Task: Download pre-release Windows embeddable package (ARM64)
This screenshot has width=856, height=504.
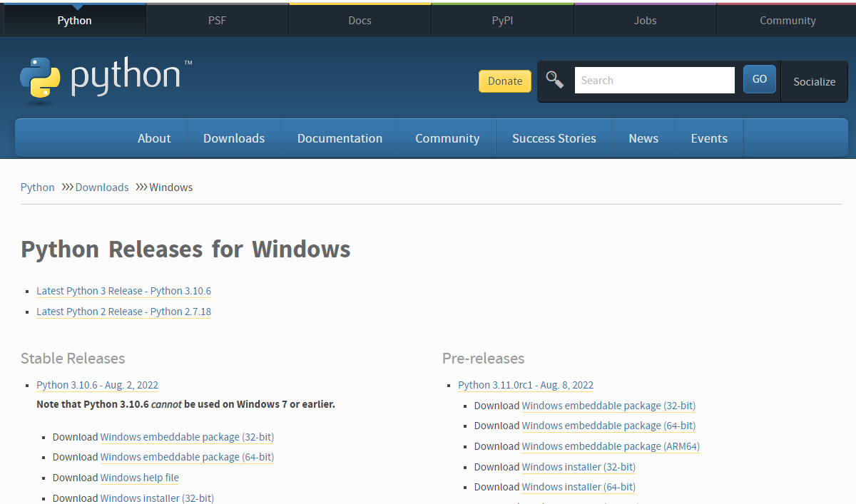Action: 611,446
